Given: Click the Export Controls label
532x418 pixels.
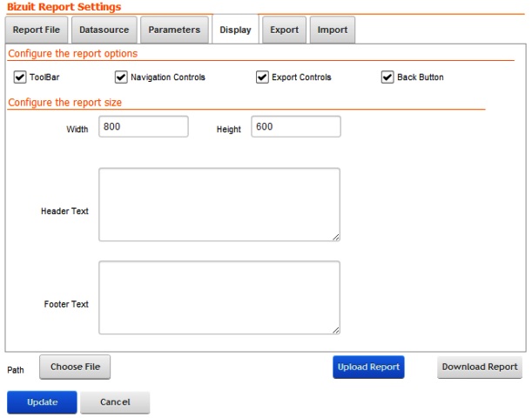Looking at the screenshot, I should click(301, 78).
